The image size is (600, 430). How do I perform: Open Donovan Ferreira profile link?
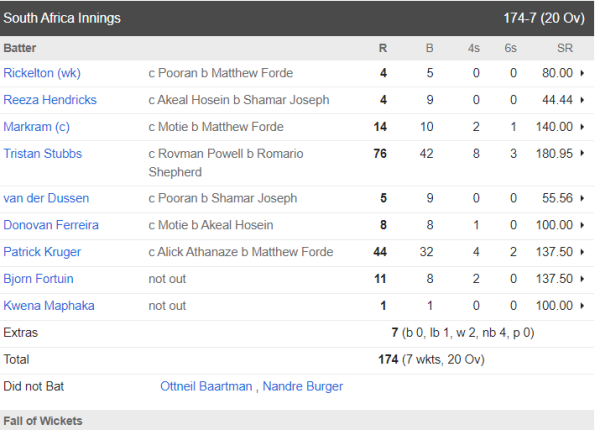48,225
